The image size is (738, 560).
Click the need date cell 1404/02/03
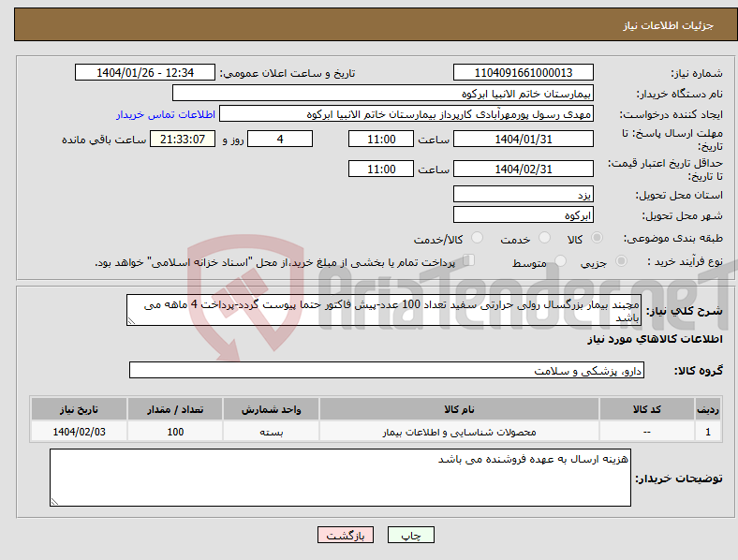point(79,432)
